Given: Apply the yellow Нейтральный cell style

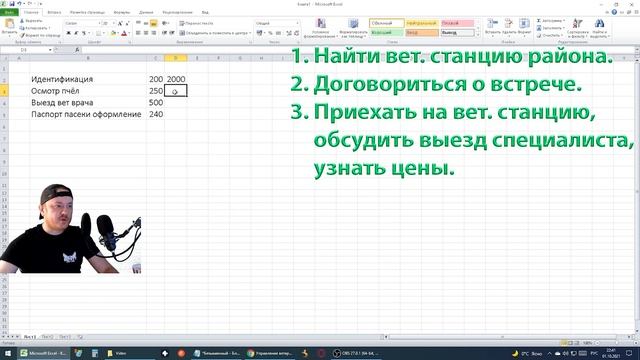Looking at the screenshot, I should pos(422,23).
